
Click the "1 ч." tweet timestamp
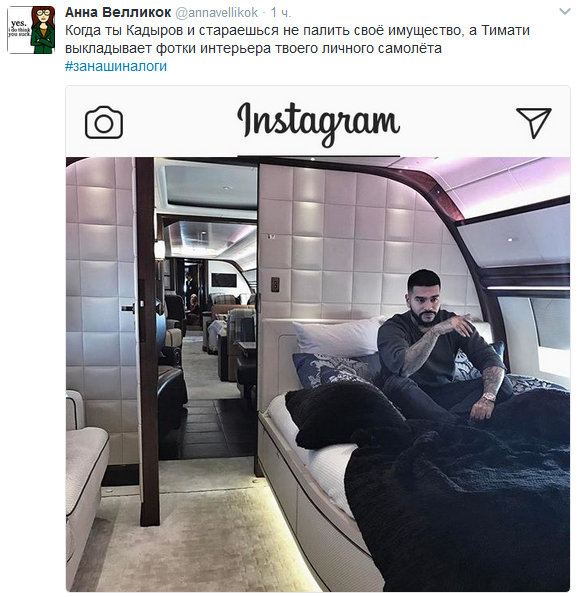[x=281, y=13]
